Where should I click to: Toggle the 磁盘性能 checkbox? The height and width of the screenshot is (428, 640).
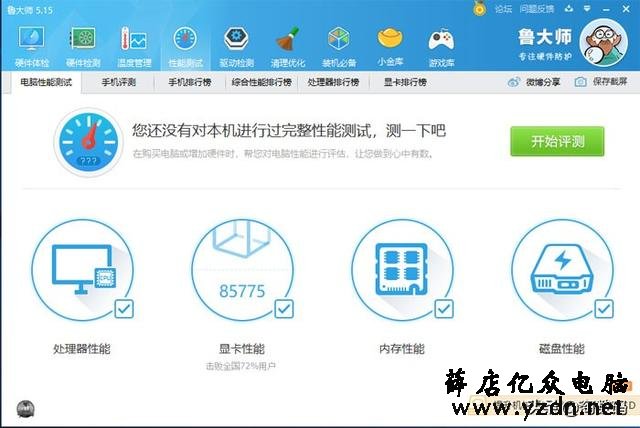tap(604, 309)
